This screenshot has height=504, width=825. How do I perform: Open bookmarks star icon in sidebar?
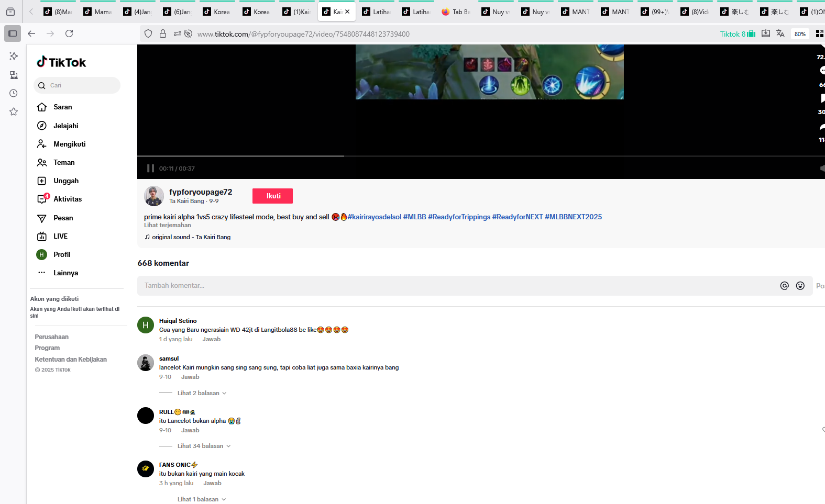14,111
